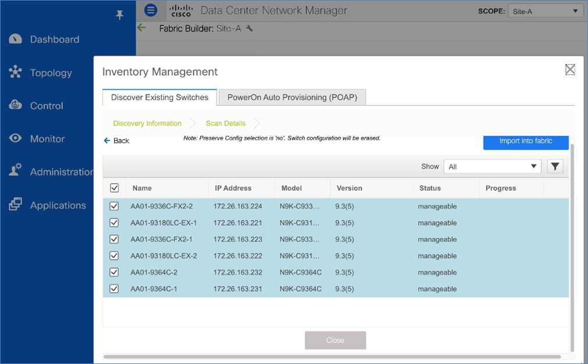Toggle the select-all header checkbox
Image resolution: width=588 pixels, height=364 pixels.
coord(114,188)
